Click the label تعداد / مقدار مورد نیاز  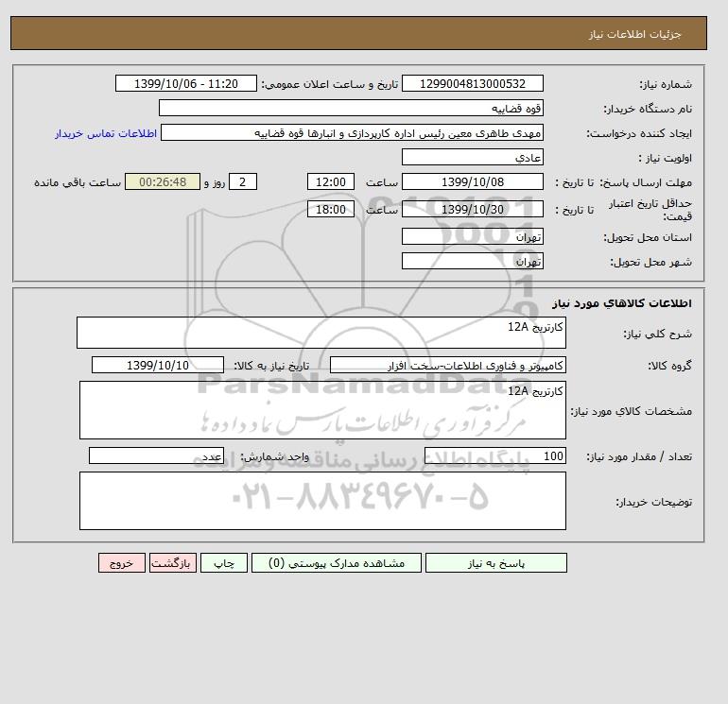[639, 456]
